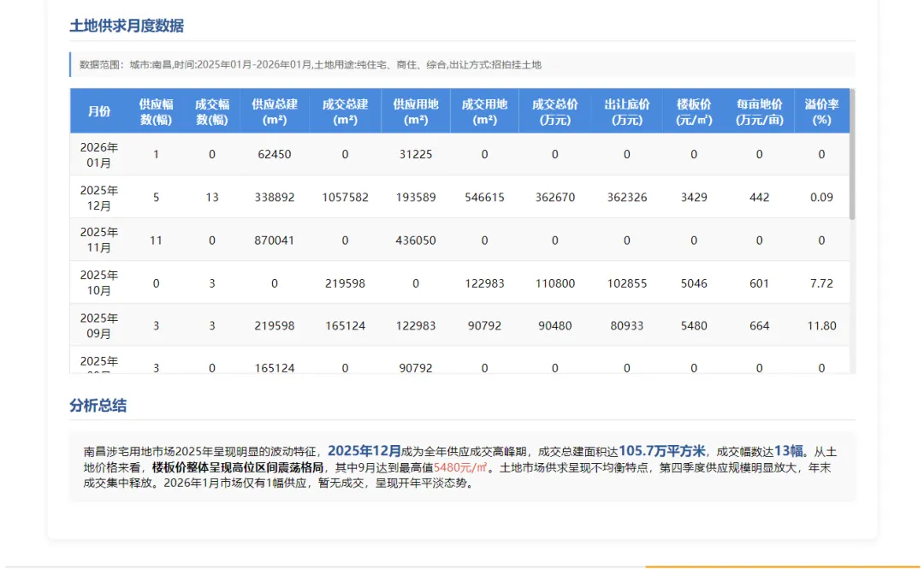
Task: Click the 11 supply count in November row
Action: tap(156, 240)
